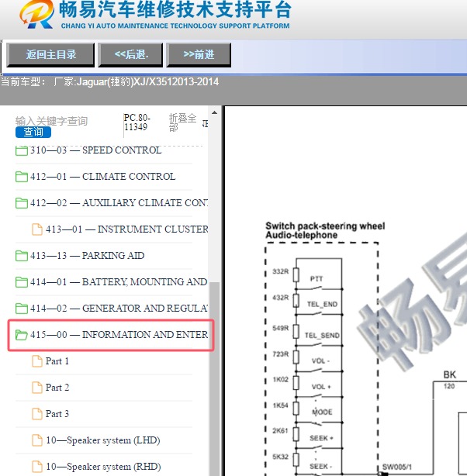Click the Part 3 document icon
This screenshot has height=476, width=467.
point(37,414)
